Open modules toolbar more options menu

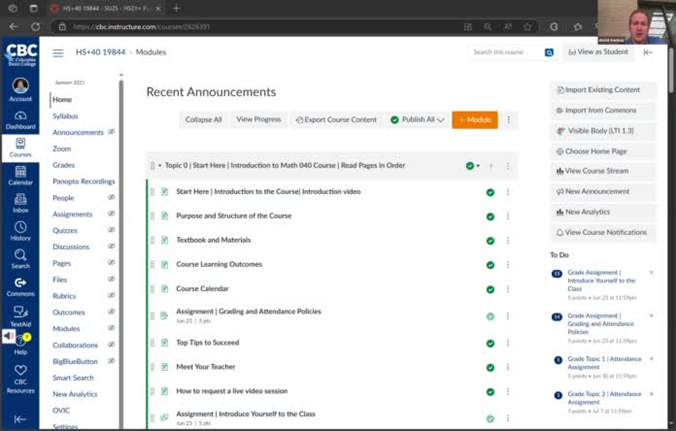[x=509, y=120]
